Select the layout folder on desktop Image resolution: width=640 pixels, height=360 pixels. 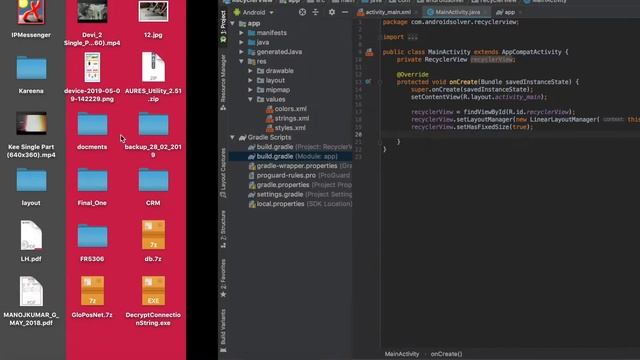point(31,180)
